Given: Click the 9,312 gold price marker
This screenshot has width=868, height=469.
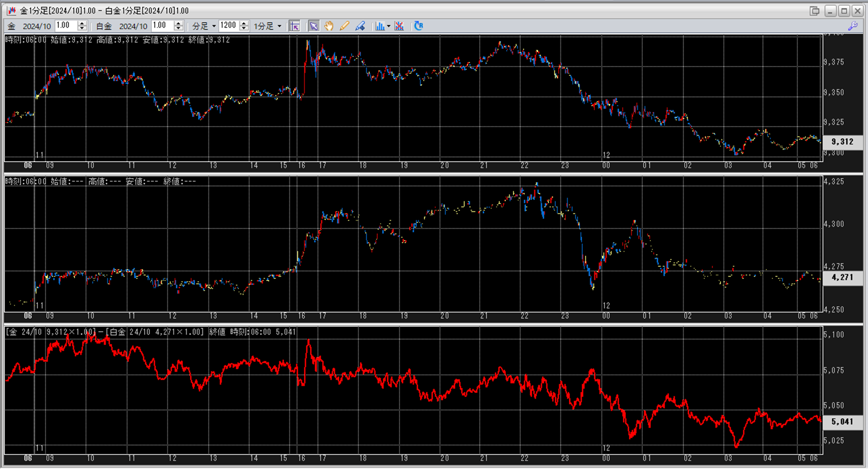Looking at the screenshot, I should click(x=842, y=142).
